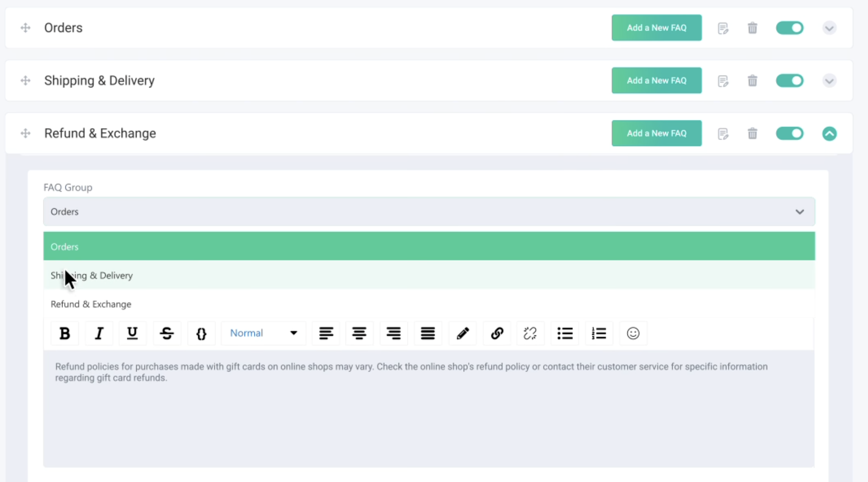Choose Refund & Exchange from dropdown list
Screen dimensions: 868x482
pos(429,304)
